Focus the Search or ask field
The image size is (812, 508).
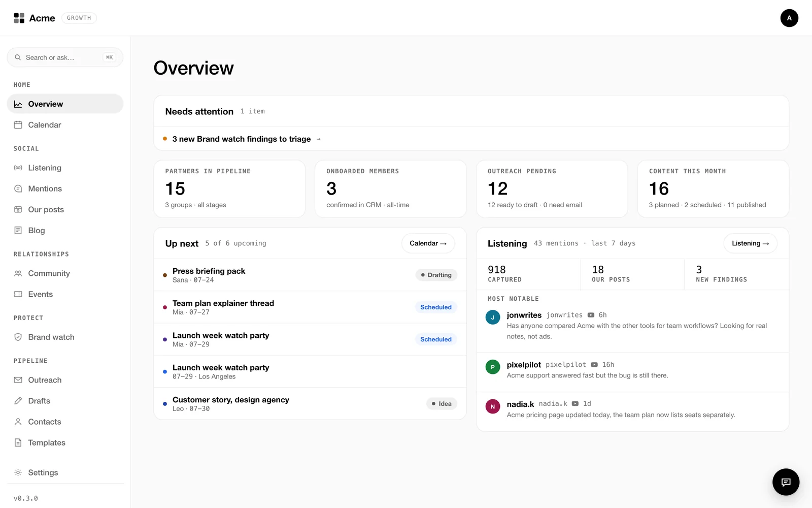coord(65,57)
